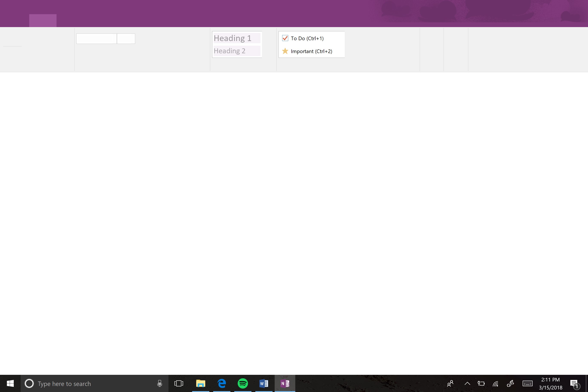Activate the Cortana microphone
This screenshot has width=588, height=392.
159,383
